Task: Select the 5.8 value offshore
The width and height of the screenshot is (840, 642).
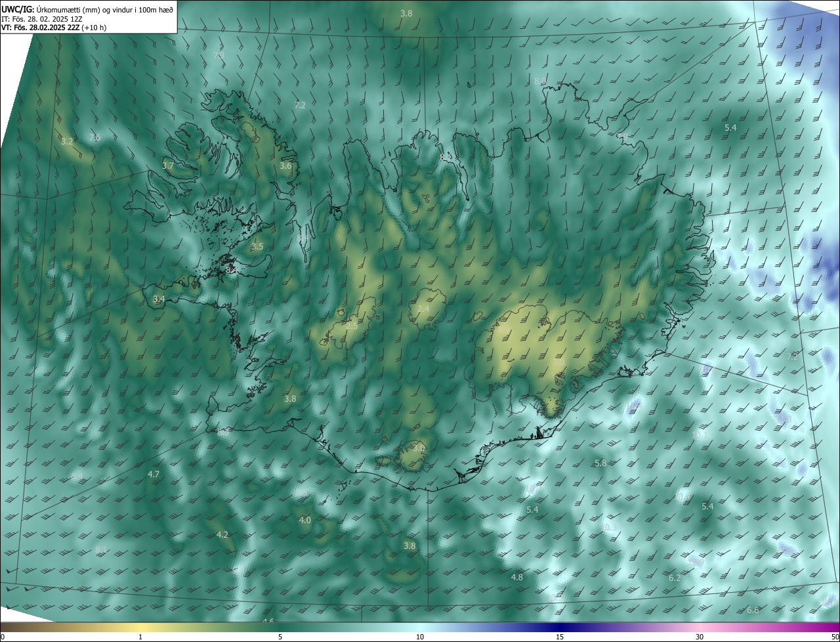Action: (600, 463)
